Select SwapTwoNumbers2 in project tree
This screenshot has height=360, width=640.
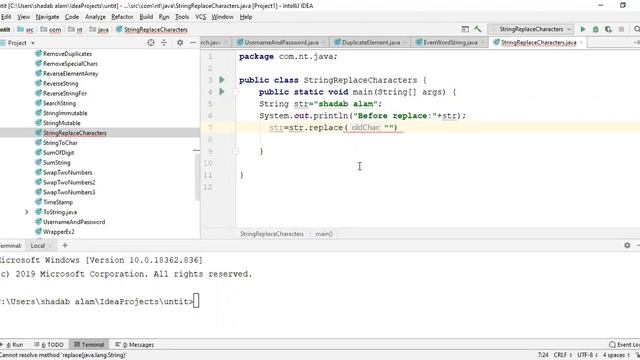pyautogui.click(x=69, y=182)
